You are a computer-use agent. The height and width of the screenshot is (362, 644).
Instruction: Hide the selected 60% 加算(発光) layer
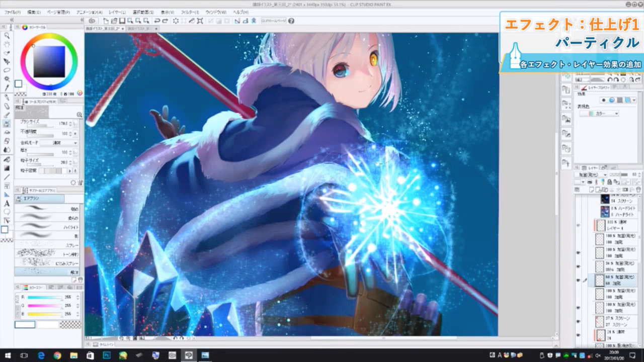point(578,280)
